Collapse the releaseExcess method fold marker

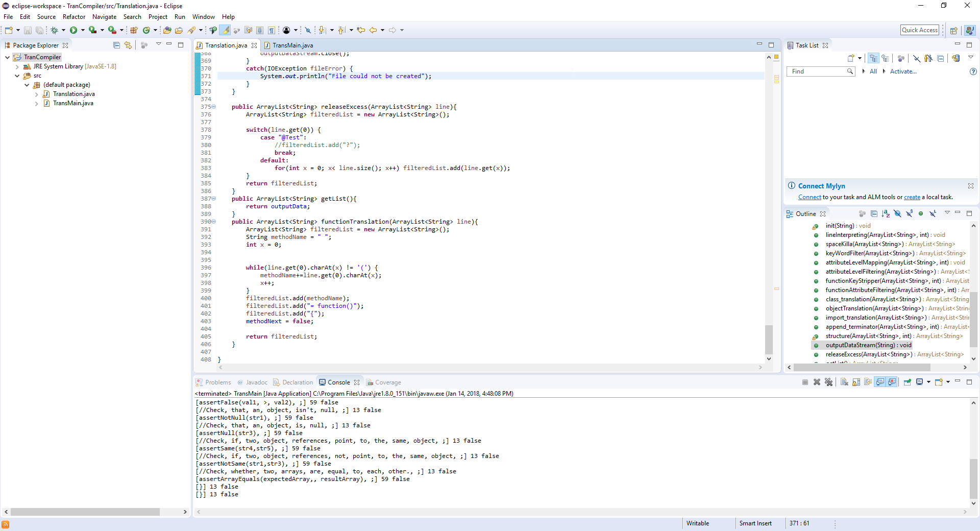214,107
